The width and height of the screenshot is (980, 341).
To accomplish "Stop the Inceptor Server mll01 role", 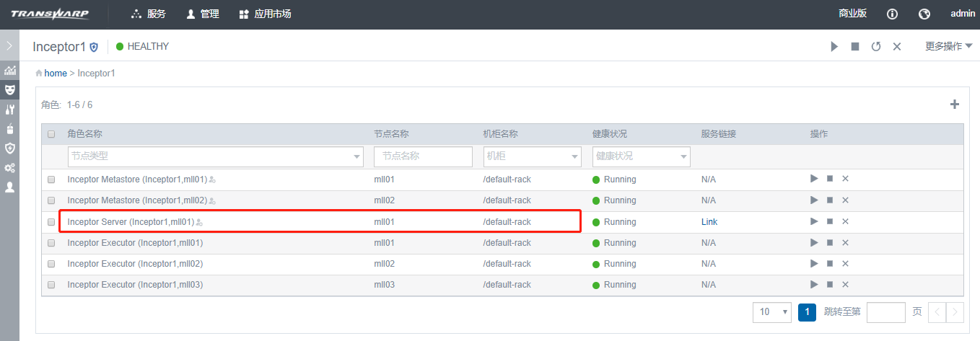I will point(830,222).
